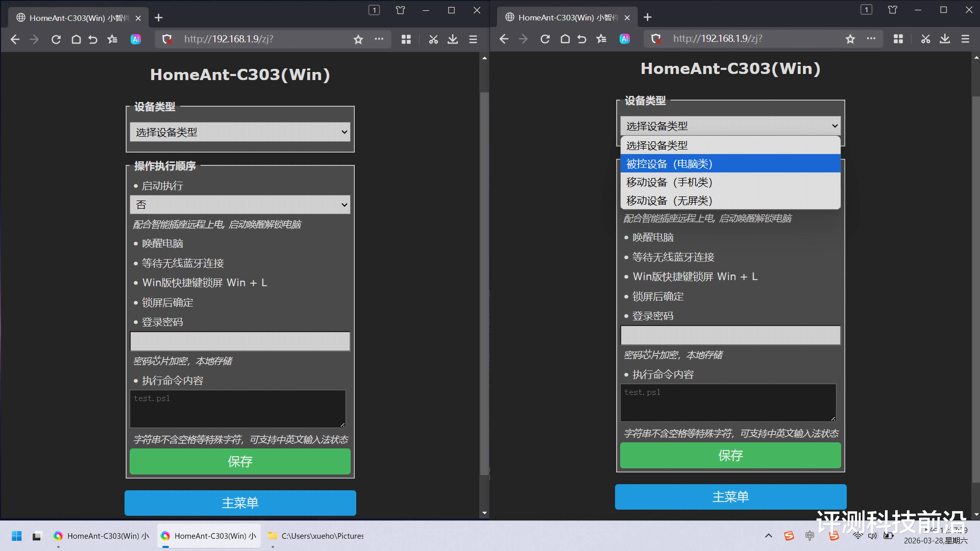
Task: Click undo-close-tab icon in left browser
Action: point(93,39)
